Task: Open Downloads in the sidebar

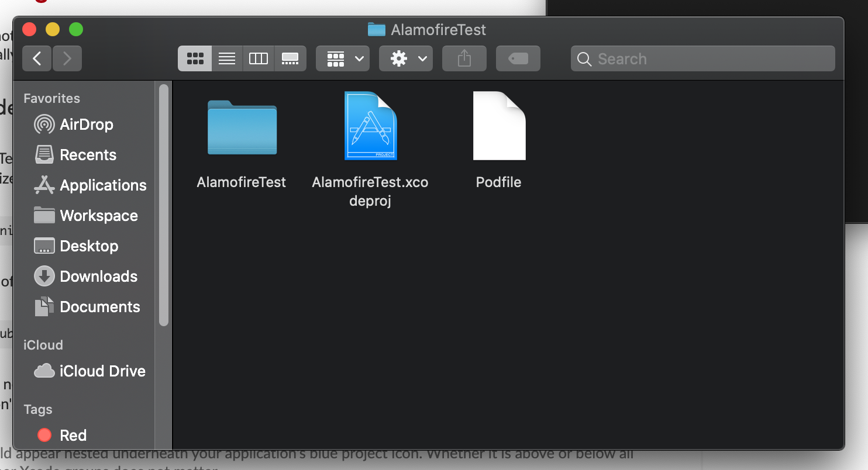Action: [99, 277]
